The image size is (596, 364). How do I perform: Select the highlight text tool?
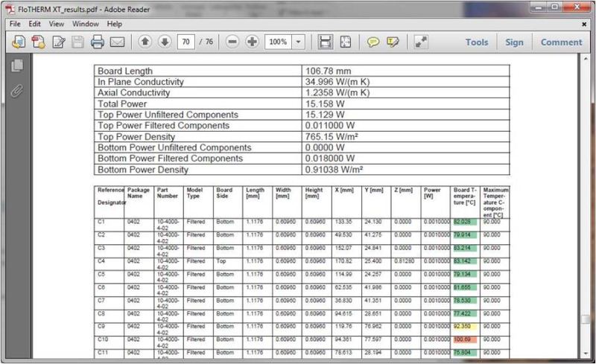[x=393, y=42]
